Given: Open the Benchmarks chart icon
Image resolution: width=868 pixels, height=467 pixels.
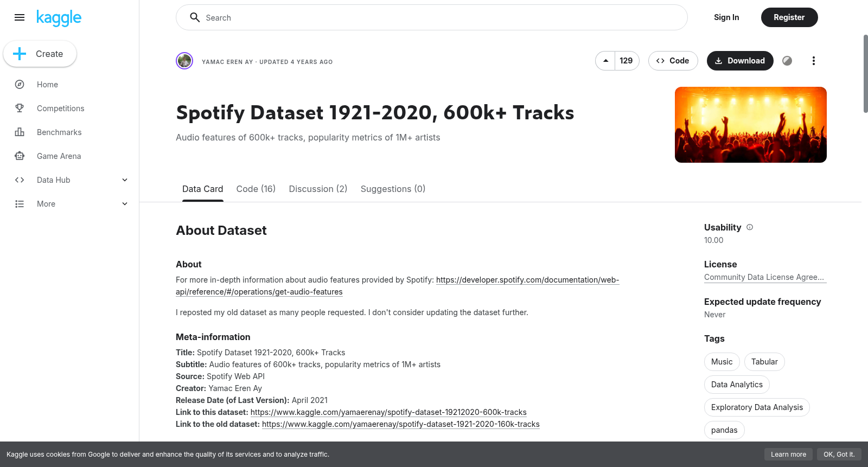Looking at the screenshot, I should click(20, 132).
